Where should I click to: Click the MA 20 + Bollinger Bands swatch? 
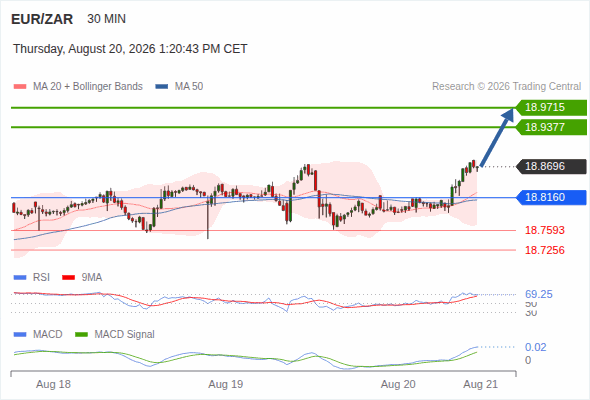[20, 87]
